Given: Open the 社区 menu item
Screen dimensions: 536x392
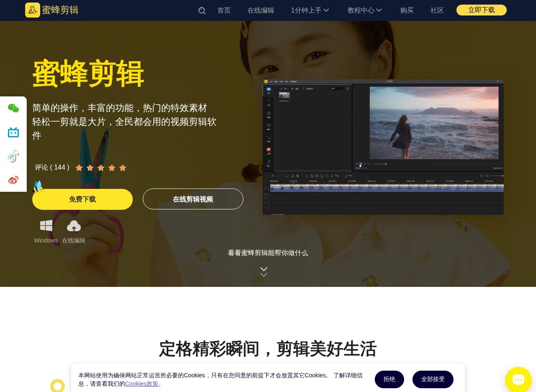Looking at the screenshot, I should point(437,10).
